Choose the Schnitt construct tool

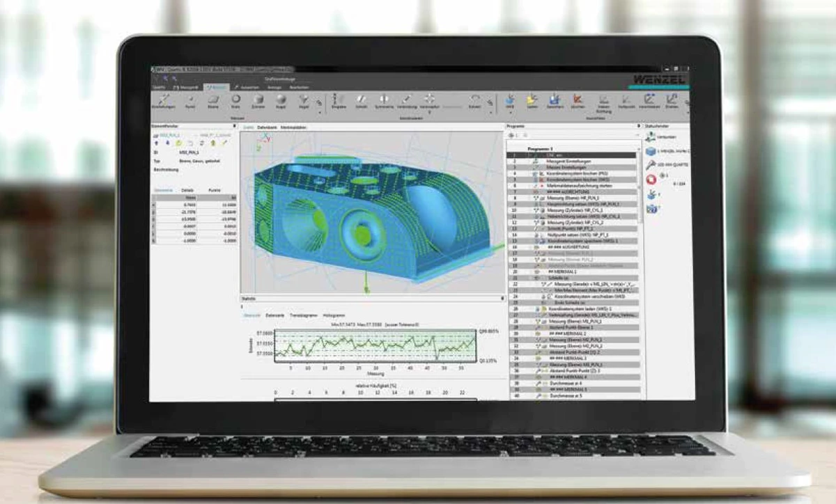(362, 102)
